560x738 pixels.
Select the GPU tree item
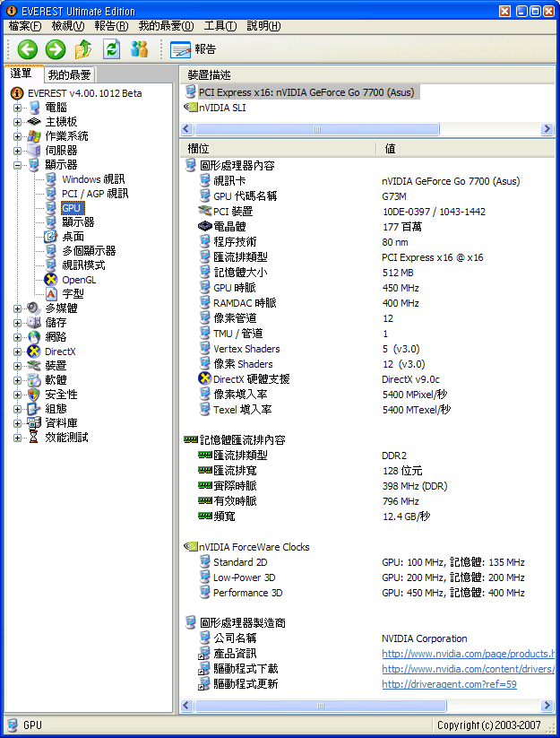[72, 208]
